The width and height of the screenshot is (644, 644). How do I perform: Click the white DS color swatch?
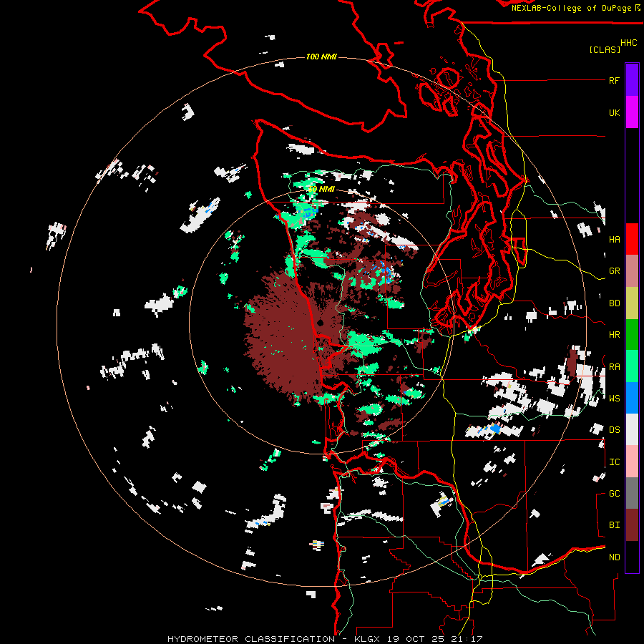(632, 429)
